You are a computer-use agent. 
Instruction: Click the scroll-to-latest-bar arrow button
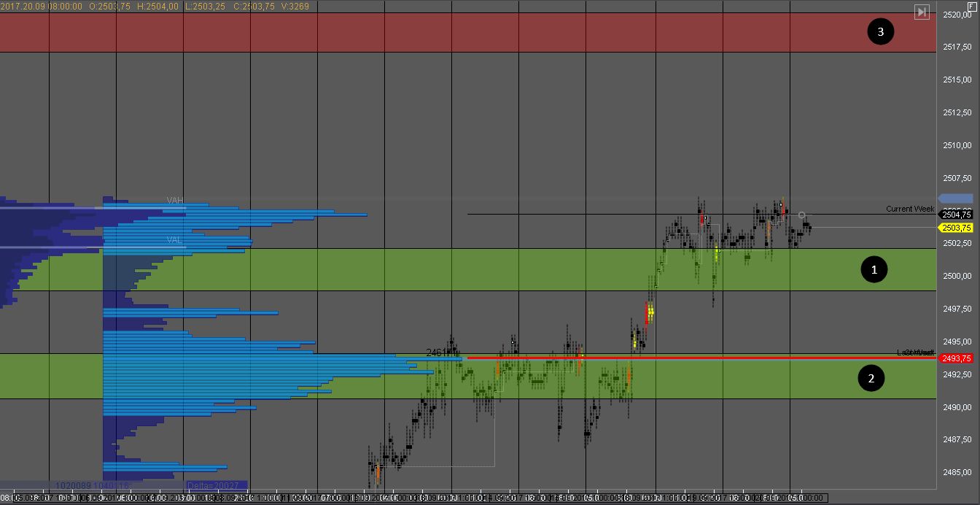coord(922,12)
